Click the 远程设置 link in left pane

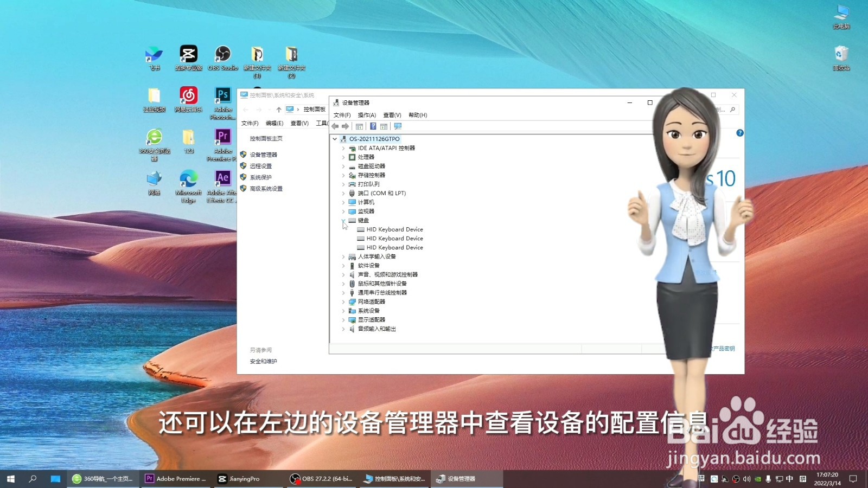pos(261,166)
